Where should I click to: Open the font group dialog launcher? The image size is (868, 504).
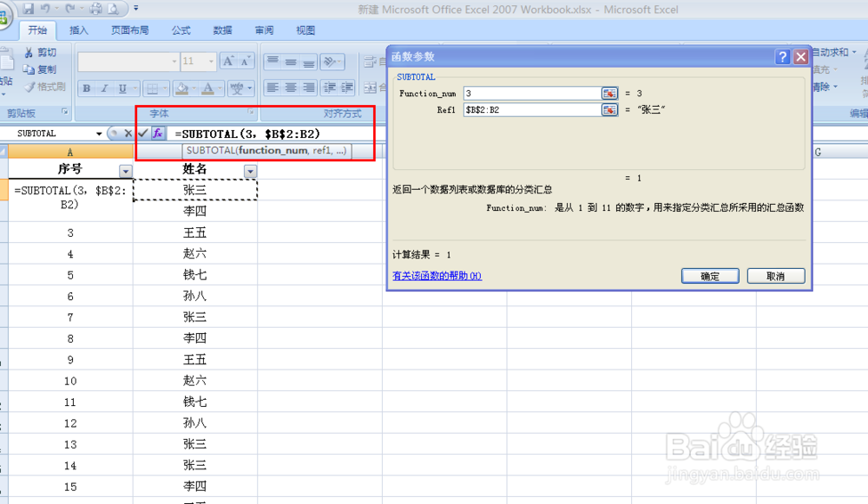point(251,112)
